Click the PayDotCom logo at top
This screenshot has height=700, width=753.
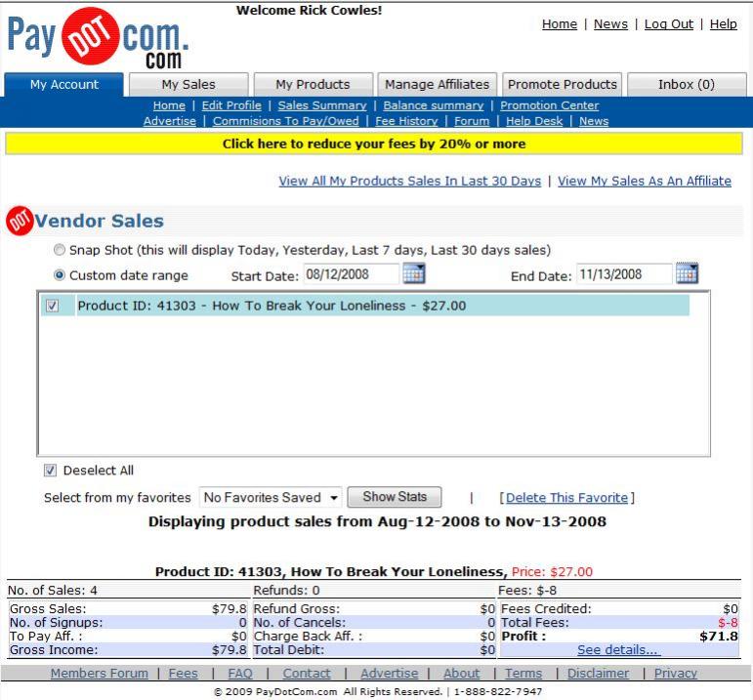[x=98, y=38]
